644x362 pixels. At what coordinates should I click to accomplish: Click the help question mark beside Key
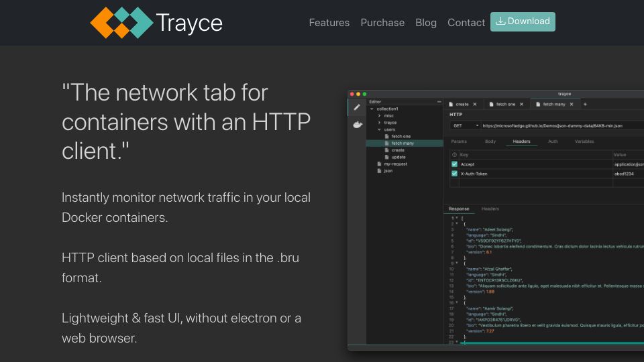454,155
